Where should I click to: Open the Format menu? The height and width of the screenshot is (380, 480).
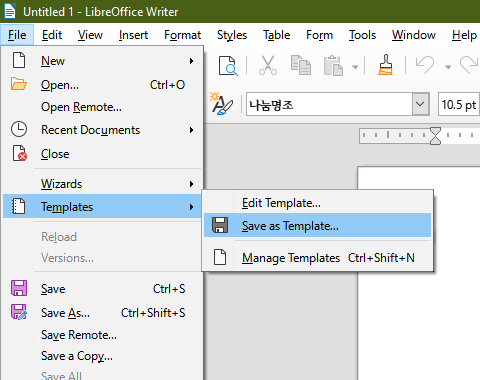[x=182, y=35]
